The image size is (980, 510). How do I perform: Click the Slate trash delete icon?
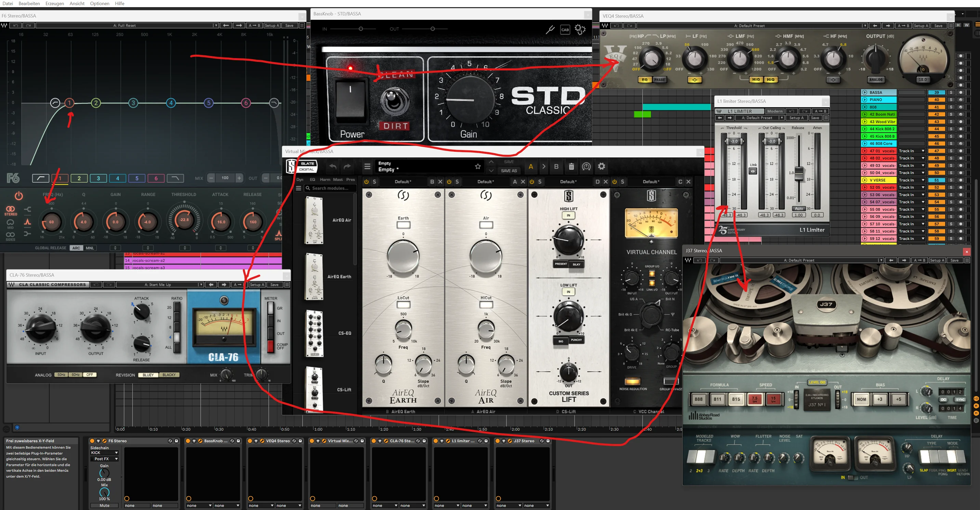[x=571, y=166]
